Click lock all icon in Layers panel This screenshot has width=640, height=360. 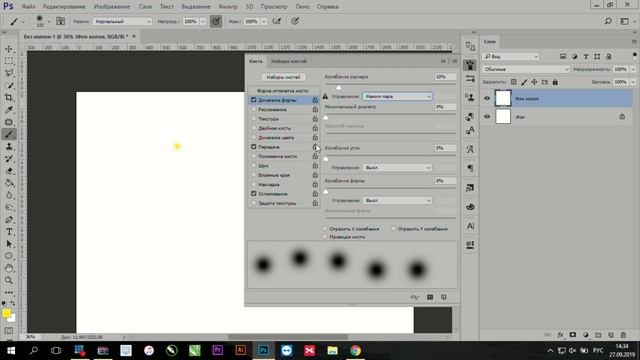tap(555, 82)
